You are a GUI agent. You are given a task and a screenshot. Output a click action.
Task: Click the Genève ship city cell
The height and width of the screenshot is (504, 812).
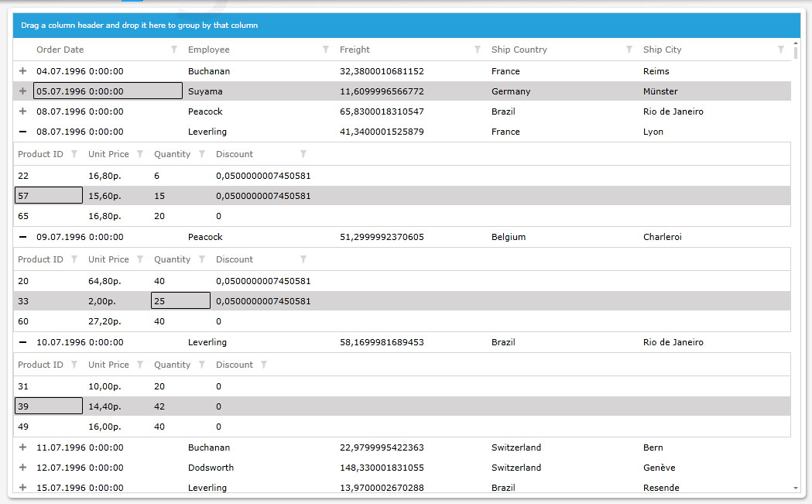click(x=660, y=467)
